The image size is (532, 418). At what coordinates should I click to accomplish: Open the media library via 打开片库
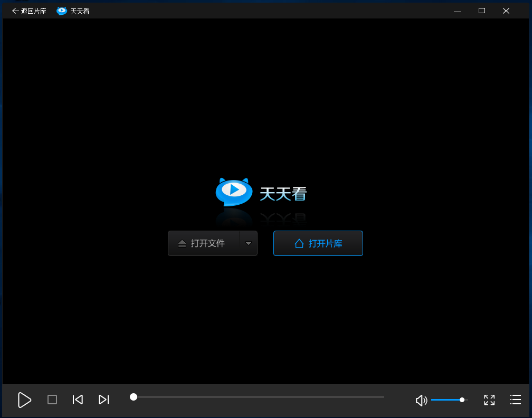[x=318, y=243]
